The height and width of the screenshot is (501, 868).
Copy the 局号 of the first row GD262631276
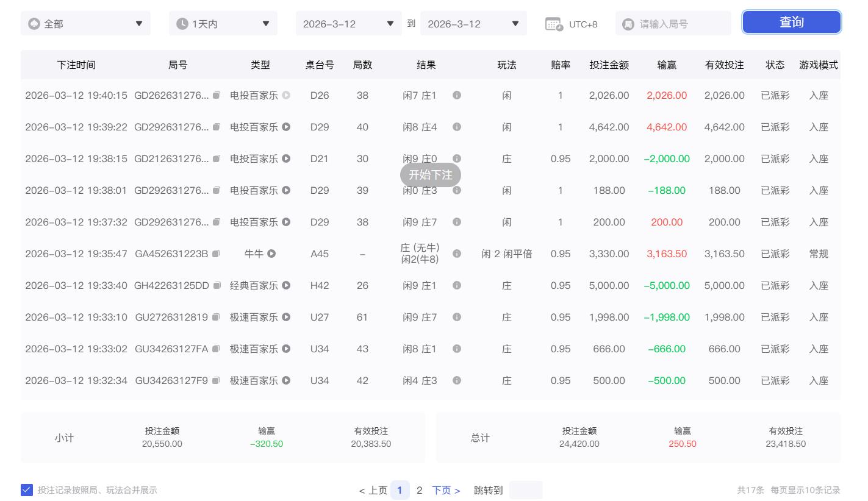pyautogui.click(x=217, y=95)
